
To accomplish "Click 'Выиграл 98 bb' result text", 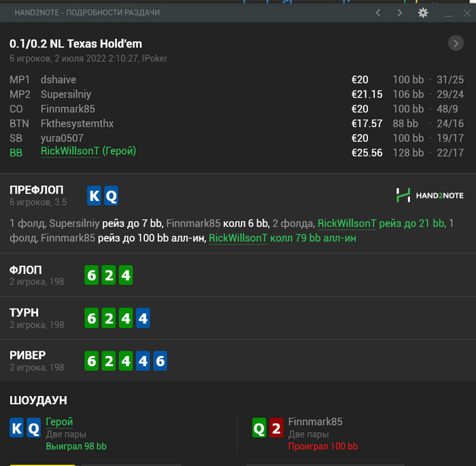I will [76, 446].
